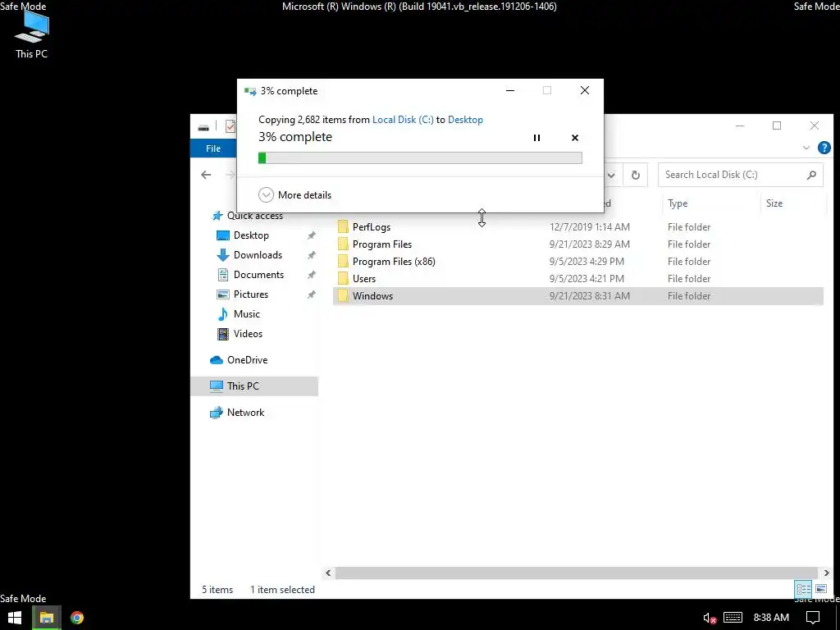Open Explorer Help question mark
Viewport: 840px width, 630px height.
pos(824,148)
